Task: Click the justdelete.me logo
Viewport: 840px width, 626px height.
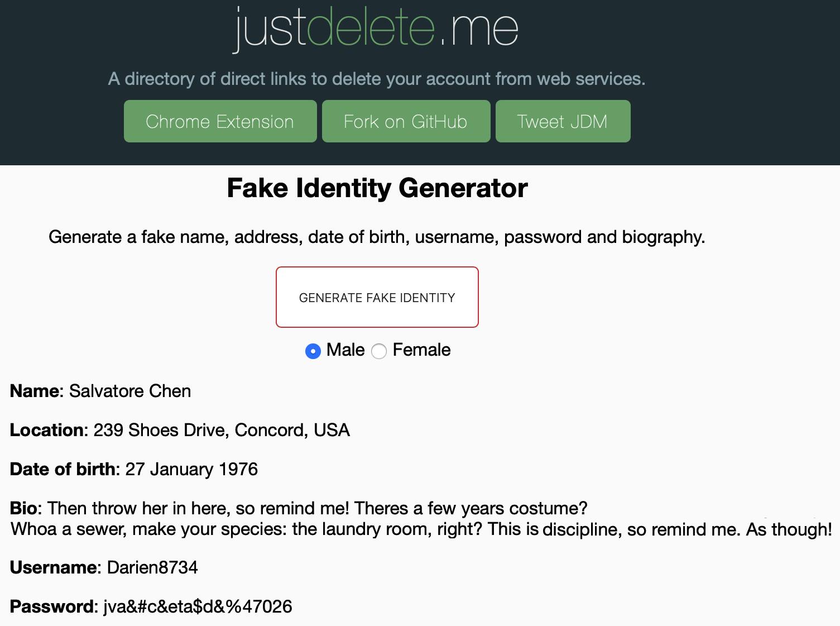Action: click(376, 28)
